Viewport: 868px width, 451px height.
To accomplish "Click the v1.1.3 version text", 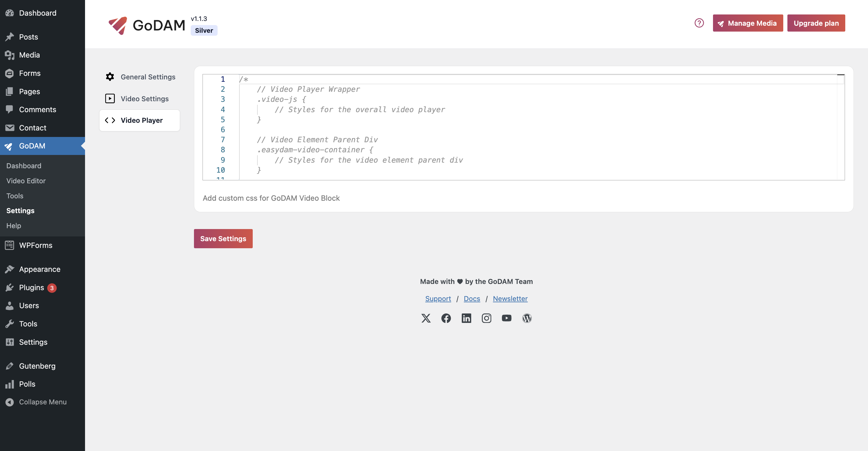I will point(199,19).
